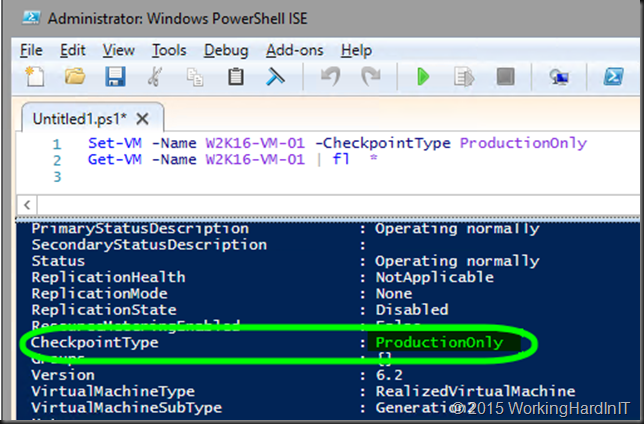Click the Start PowerShell.exe icon
644x424 pixels.
[613, 76]
